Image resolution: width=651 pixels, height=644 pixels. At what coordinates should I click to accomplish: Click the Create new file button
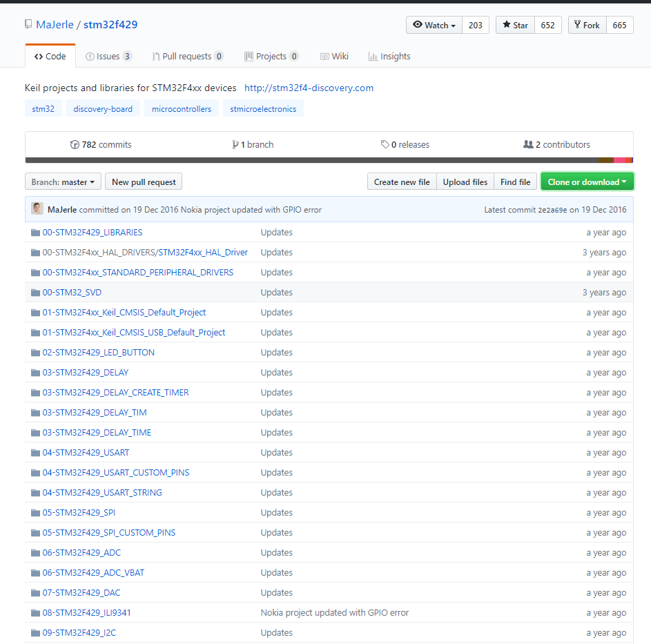(x=402, y=182)
